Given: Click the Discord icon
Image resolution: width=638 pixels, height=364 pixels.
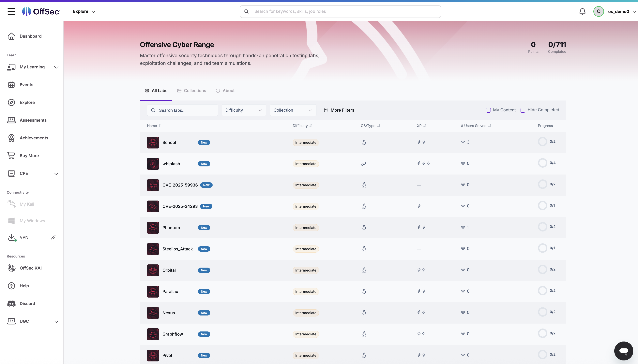Looking at the screenshot, I should pyautogui.click(x=11, y=303).
